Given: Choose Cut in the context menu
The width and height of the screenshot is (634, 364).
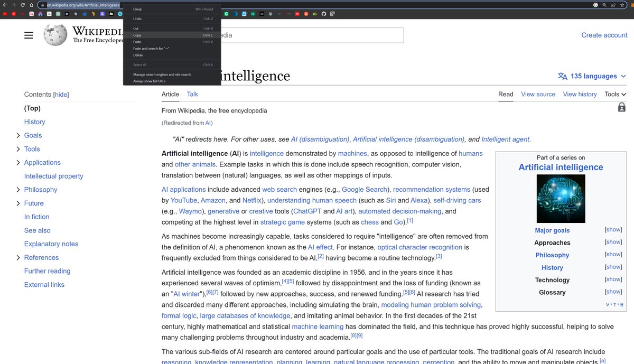Looking at the screenshot, I should click(x=172, y=29).
